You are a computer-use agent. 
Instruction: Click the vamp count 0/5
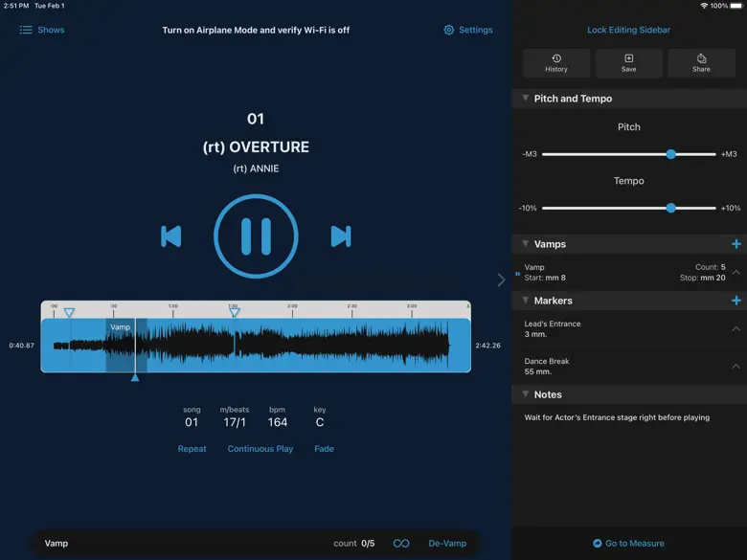368,544
